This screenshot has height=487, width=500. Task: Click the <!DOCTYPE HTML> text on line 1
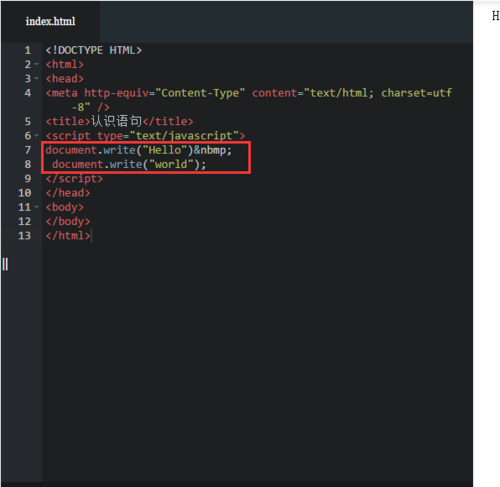pos(94,50)
